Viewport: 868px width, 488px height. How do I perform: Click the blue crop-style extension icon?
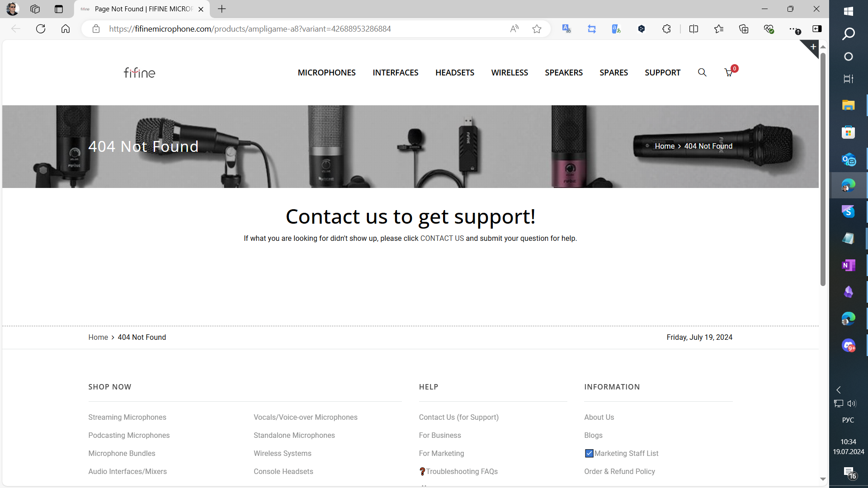(592, 29)
